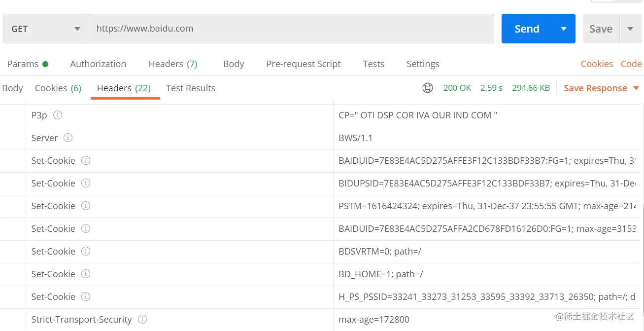Open the Pre-request Script tab
The width and height of the screenshot is (644, 331).
pyautogui.click(x=304, y=64)
